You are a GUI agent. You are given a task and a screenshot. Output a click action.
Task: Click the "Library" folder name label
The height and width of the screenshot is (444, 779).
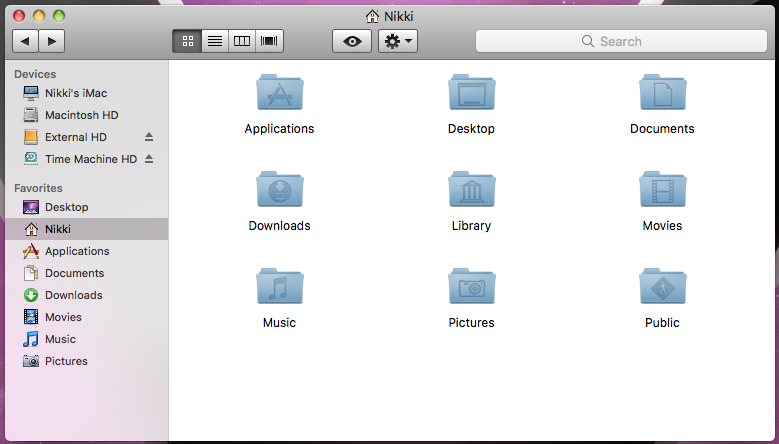pyautogui.click(x=471, y=226)
